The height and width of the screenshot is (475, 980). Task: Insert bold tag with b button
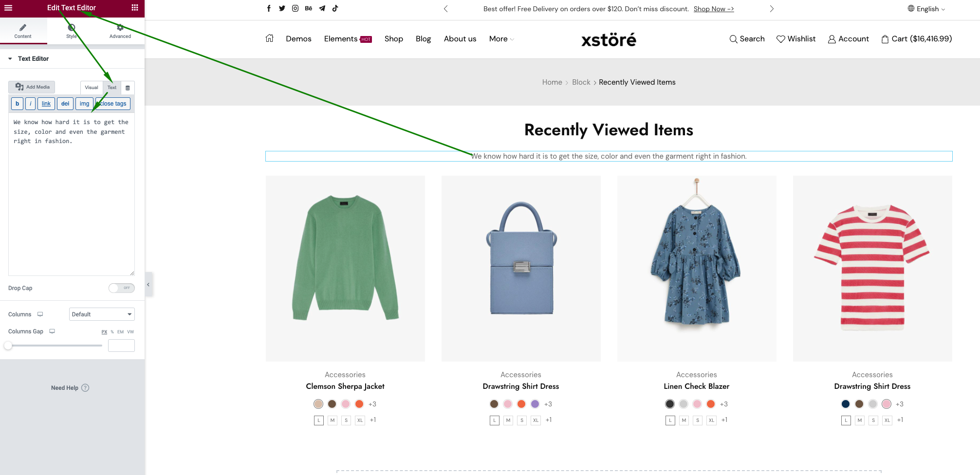tap(18, 104)
